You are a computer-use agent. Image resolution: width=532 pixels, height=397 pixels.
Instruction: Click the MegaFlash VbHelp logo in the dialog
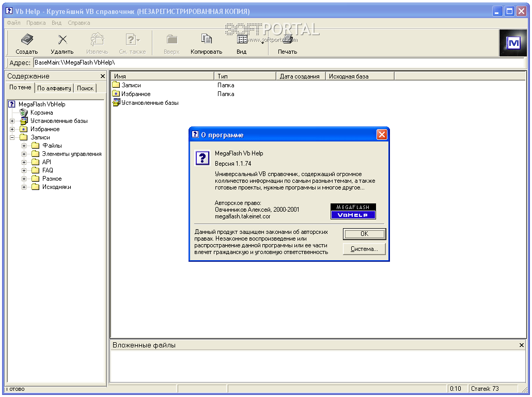pos(353,211)
